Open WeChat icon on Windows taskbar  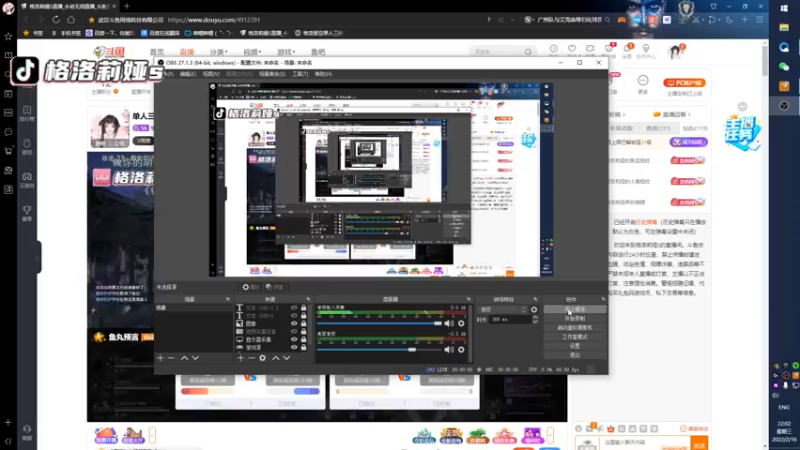coord(784,67)
